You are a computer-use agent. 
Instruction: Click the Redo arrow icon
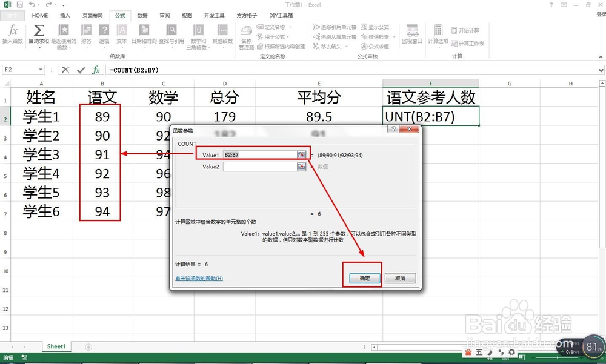48,5
